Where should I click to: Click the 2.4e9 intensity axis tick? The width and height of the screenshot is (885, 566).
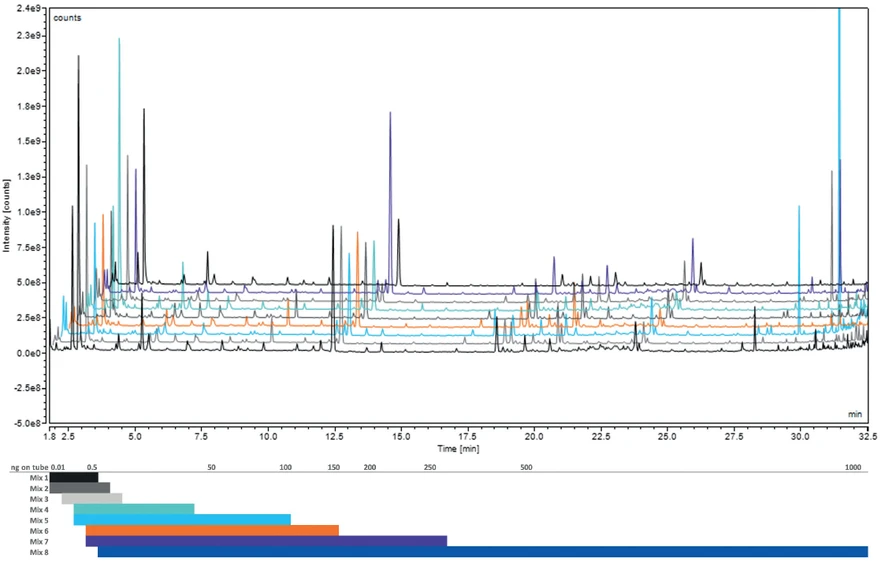point(30,8)
